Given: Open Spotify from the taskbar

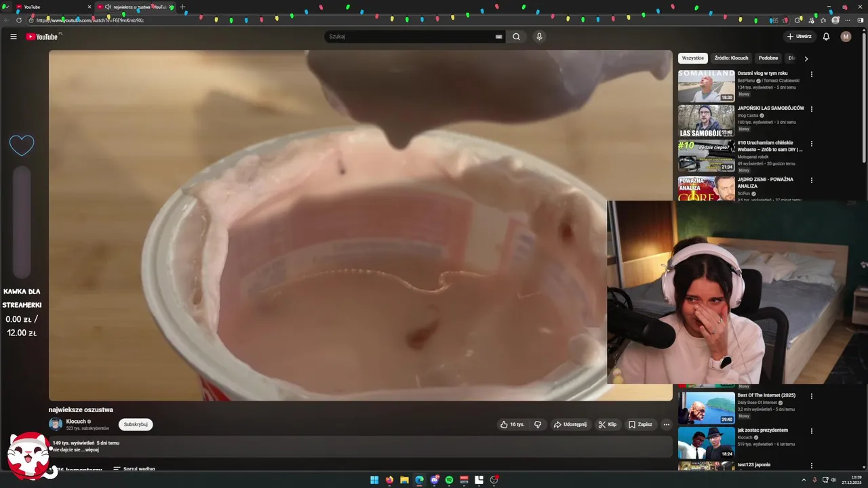Looking at the screenshot, I should pyautogui.click(x=449, y=480).
